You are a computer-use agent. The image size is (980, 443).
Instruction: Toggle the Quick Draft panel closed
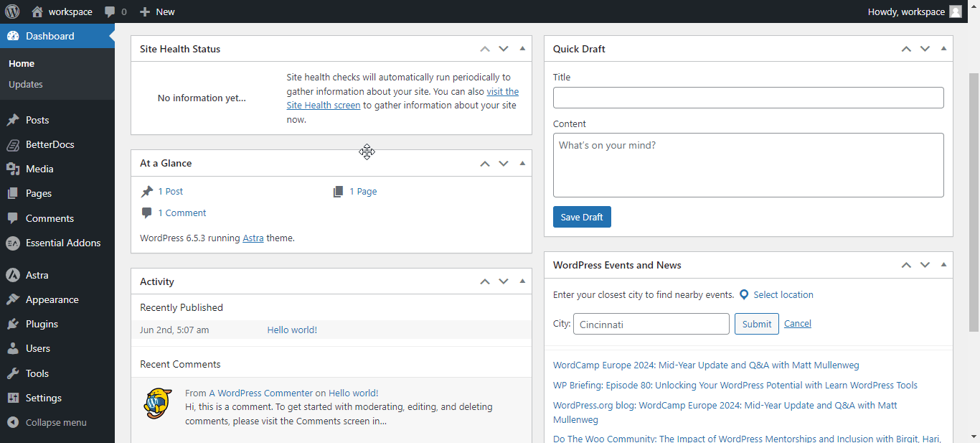(943, 48)
